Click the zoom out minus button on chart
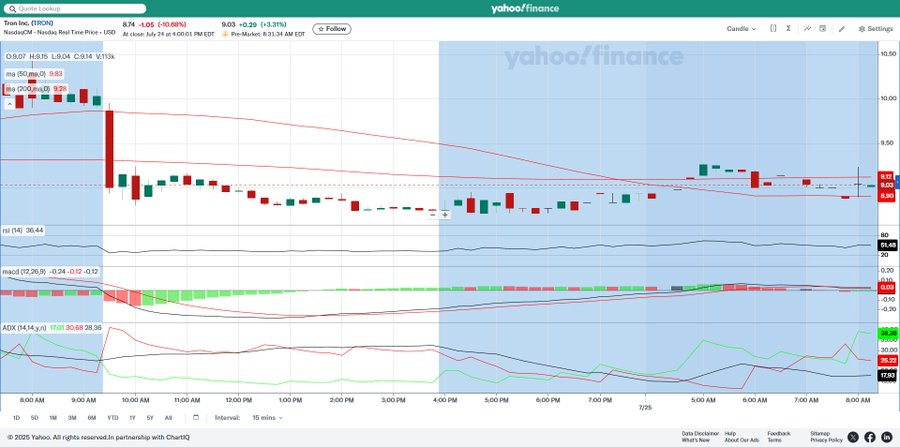 pyautogui.click(x=433, y=215)
